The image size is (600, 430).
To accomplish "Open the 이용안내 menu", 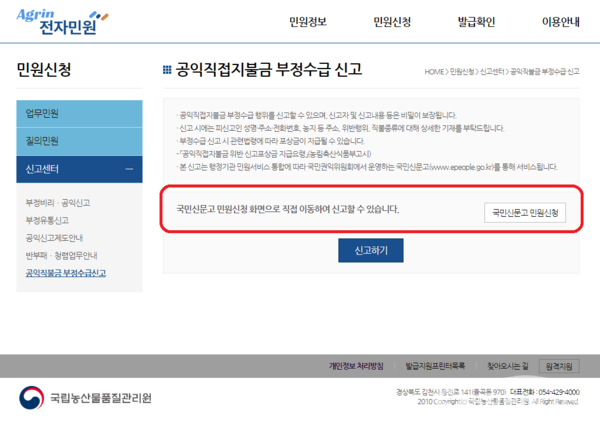I will [561, 22].
